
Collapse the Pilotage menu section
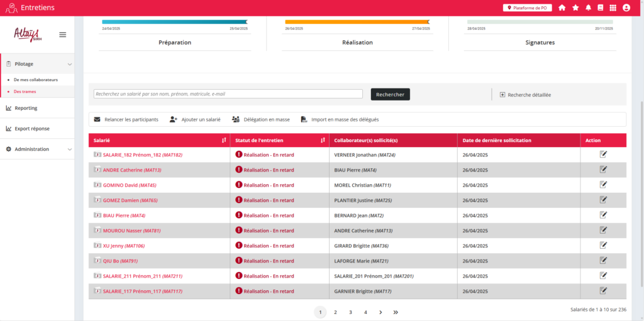[70, 64]
